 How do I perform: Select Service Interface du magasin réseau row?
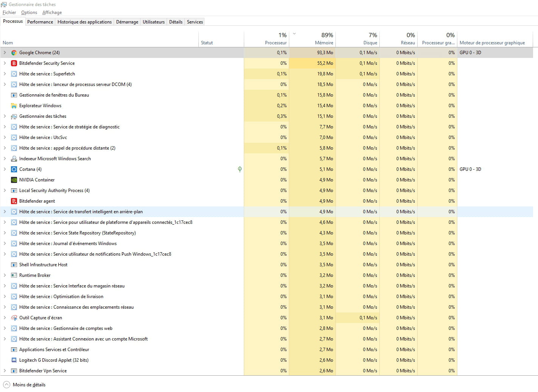tap(267, 286)
